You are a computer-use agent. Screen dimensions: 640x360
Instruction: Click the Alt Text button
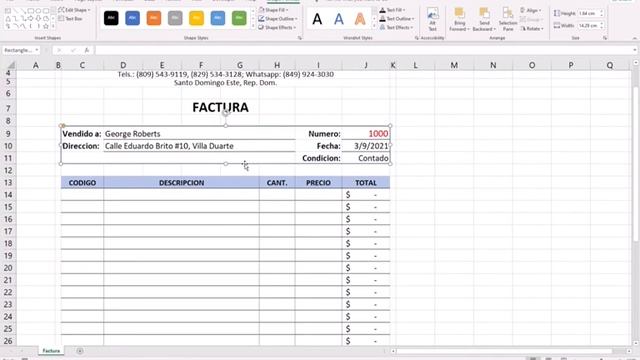(x=432, y=20)
